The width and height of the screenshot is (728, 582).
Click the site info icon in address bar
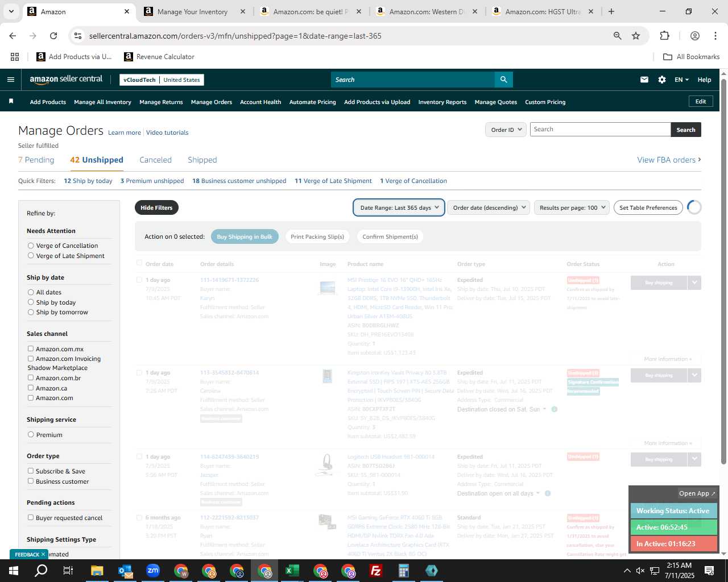pos(78,36)
